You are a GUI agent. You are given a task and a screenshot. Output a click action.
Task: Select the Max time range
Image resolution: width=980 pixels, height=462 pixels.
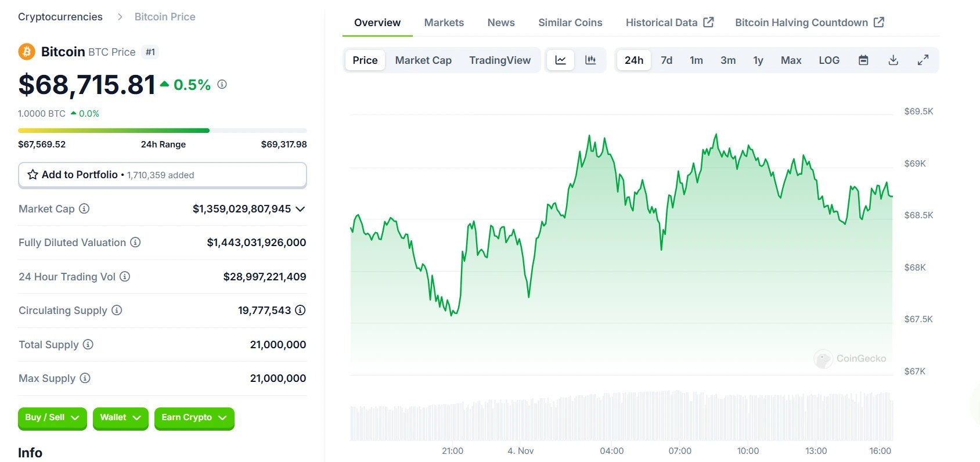pyautogui.click(x=791, y=60)
